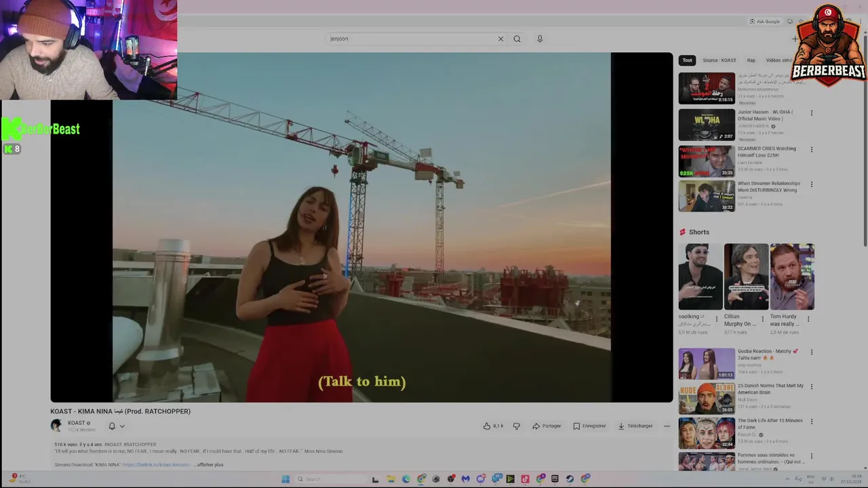
Task: Open options menu for When Streamer Relationships video
Action: [811, 184]
